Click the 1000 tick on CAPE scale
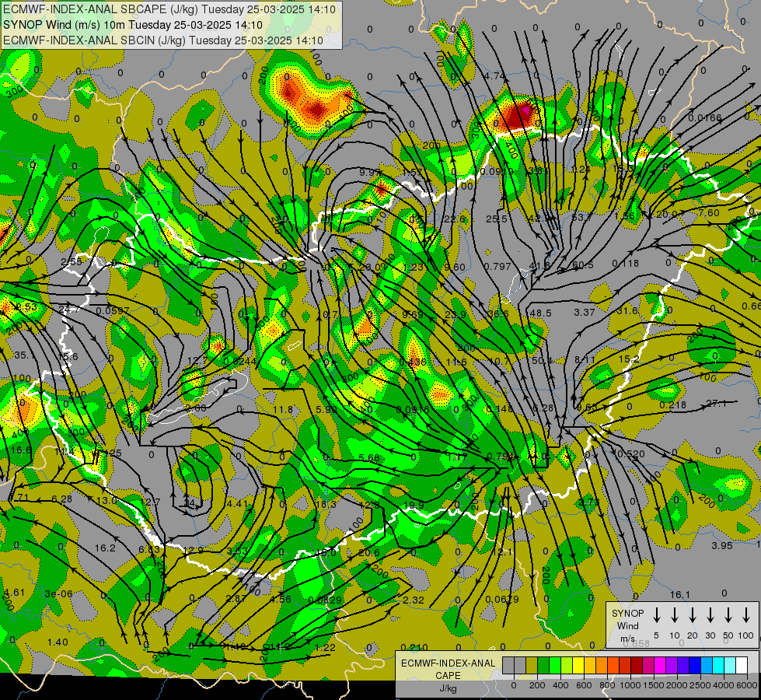 point(630,685)
